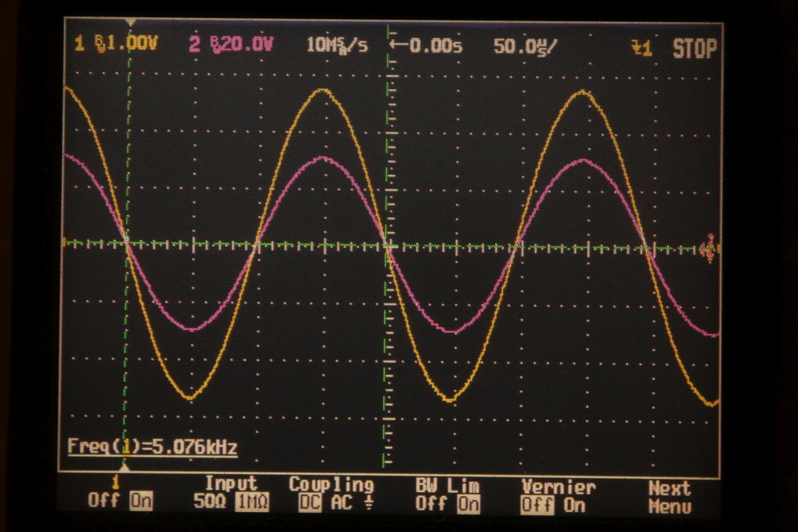The width and height of the screenshot is (798, 532).
Task: Click the Freq(1)=5.076kHz measurement readout
Action: [x=152, y=446]
